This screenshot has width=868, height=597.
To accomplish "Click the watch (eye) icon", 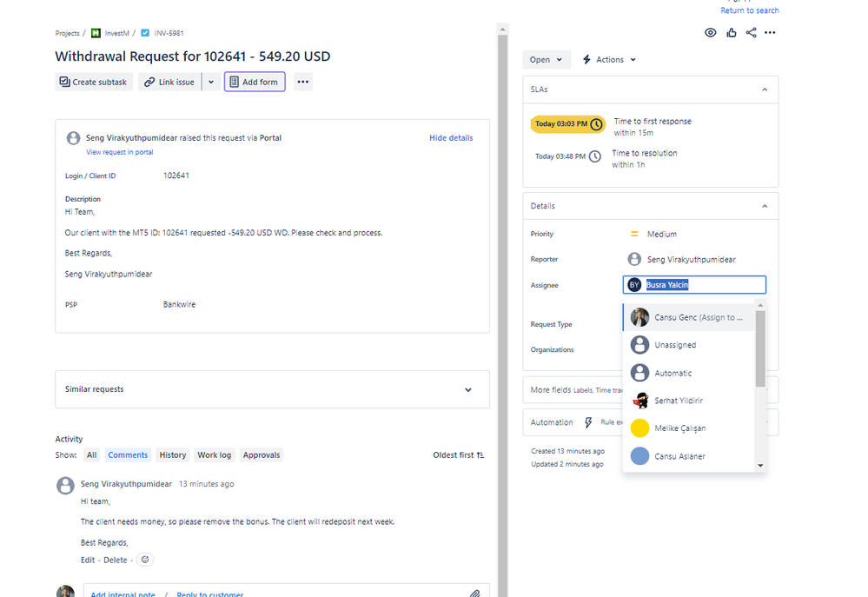I will coord(710,33).
